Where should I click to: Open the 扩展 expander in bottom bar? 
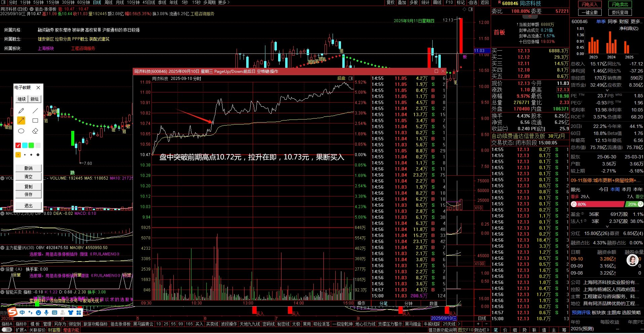(21, 330)
